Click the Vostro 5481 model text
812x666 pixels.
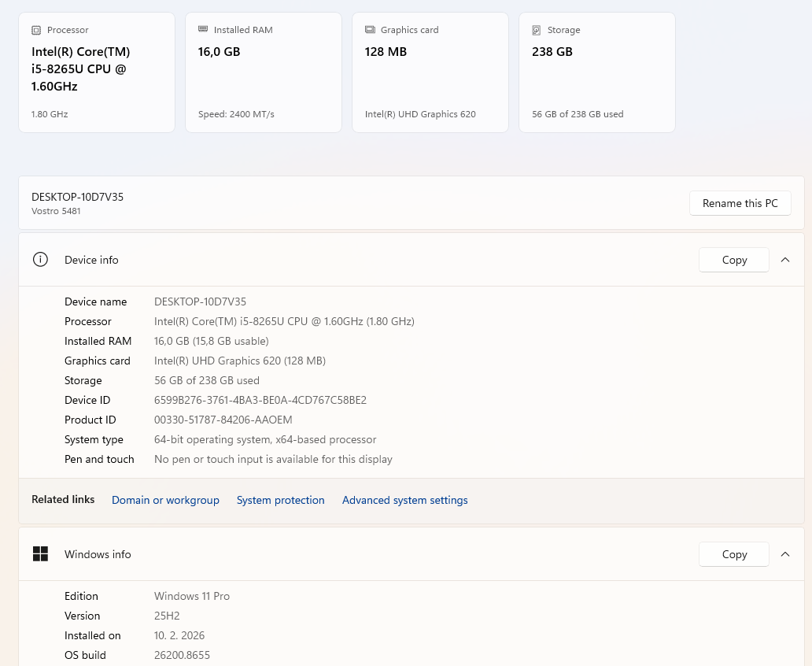click(x=56, y=211)
